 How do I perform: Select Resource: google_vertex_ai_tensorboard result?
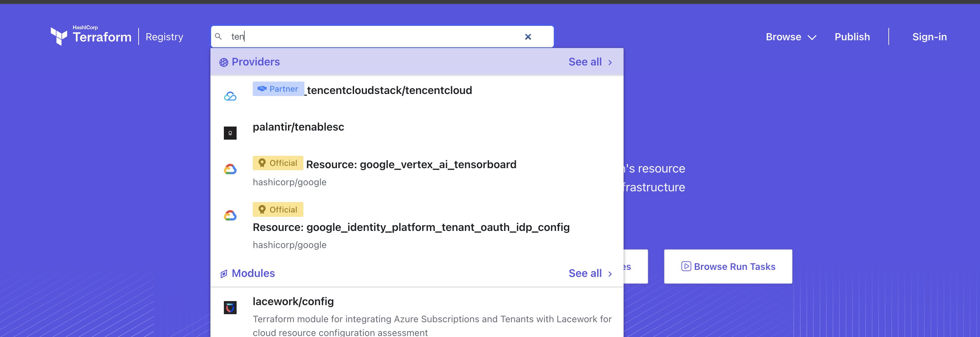pyautogui.click(x=417, y=172)
